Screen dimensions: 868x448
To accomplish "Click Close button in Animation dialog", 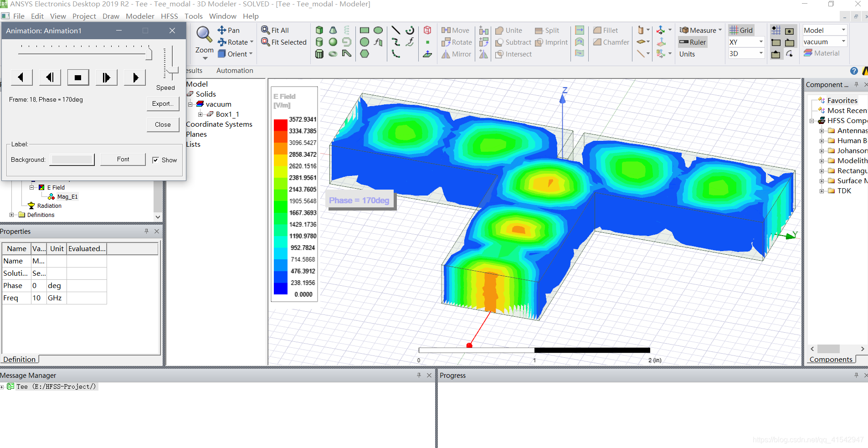I will coord(163,124).
